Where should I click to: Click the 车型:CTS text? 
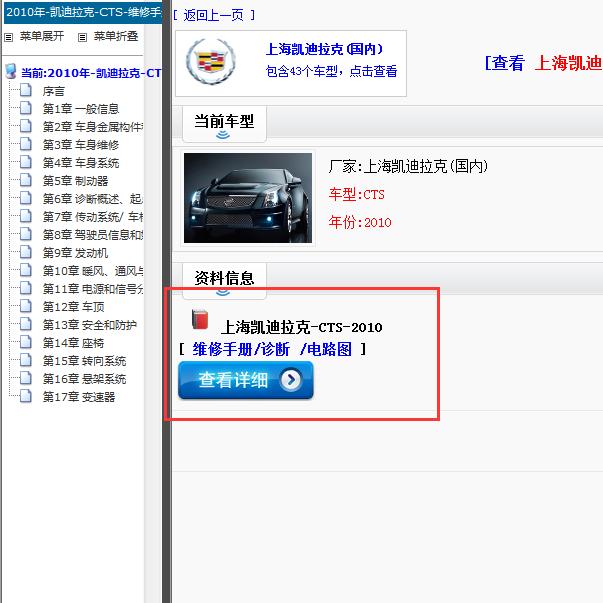(x=356, y=195)
